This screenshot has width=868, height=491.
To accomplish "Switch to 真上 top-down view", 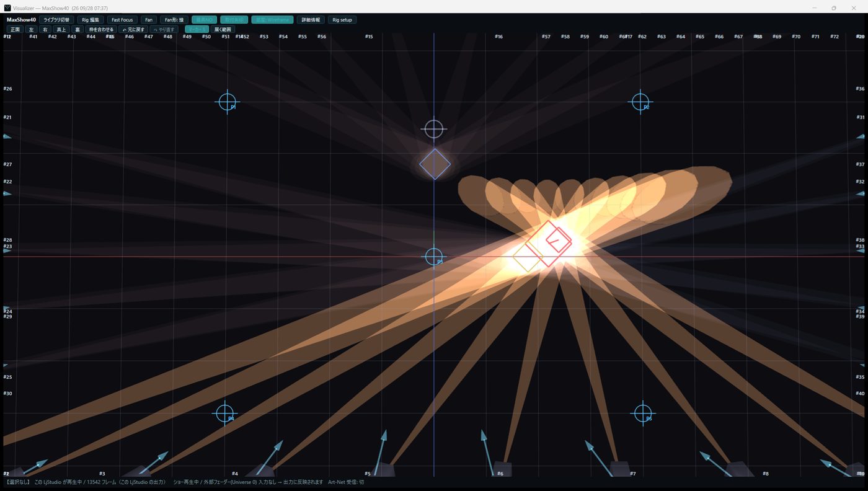I will 61,29.
